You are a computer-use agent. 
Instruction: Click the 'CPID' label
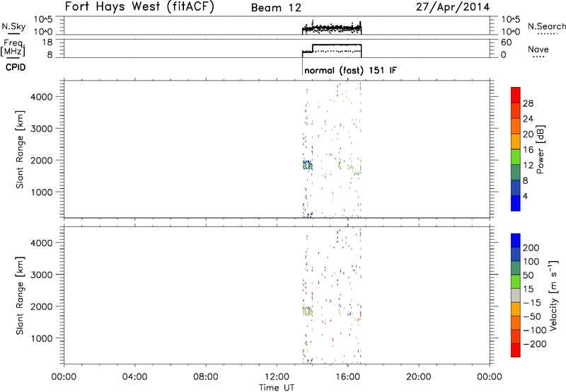pyautogui.click(x=16, y=67)
